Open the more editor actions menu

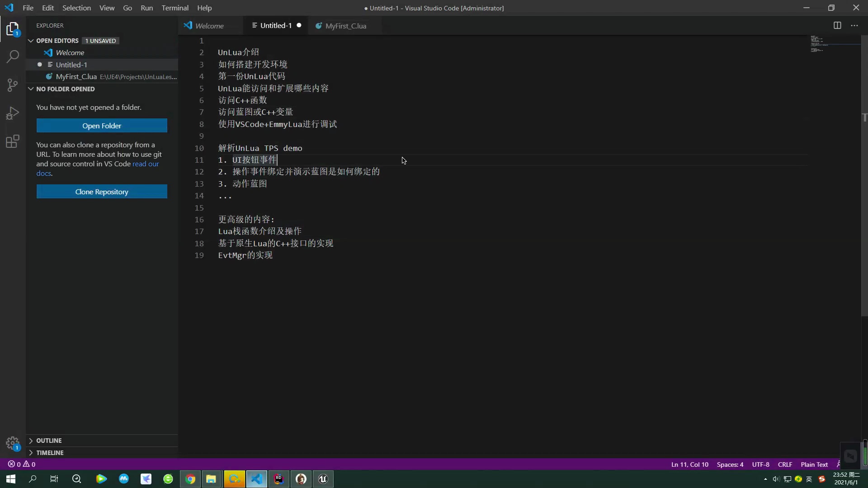[855, 26]
